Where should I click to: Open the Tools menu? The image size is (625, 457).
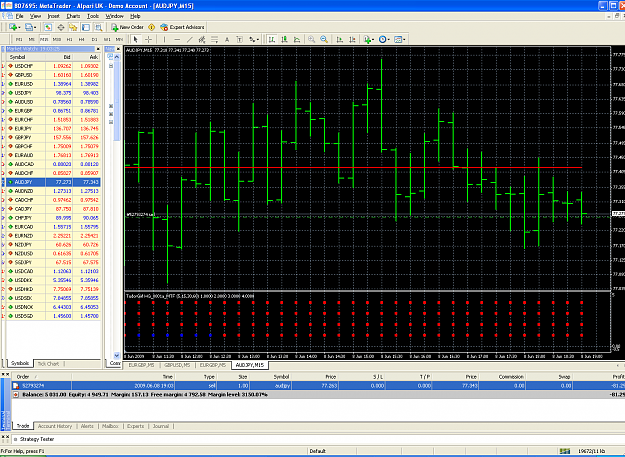click(x=93, y=16)
